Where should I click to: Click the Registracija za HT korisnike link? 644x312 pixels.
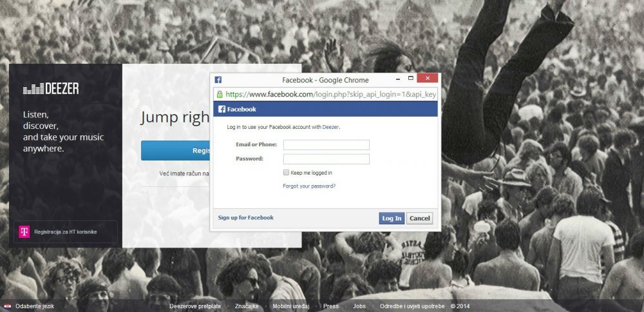[66, 232]
